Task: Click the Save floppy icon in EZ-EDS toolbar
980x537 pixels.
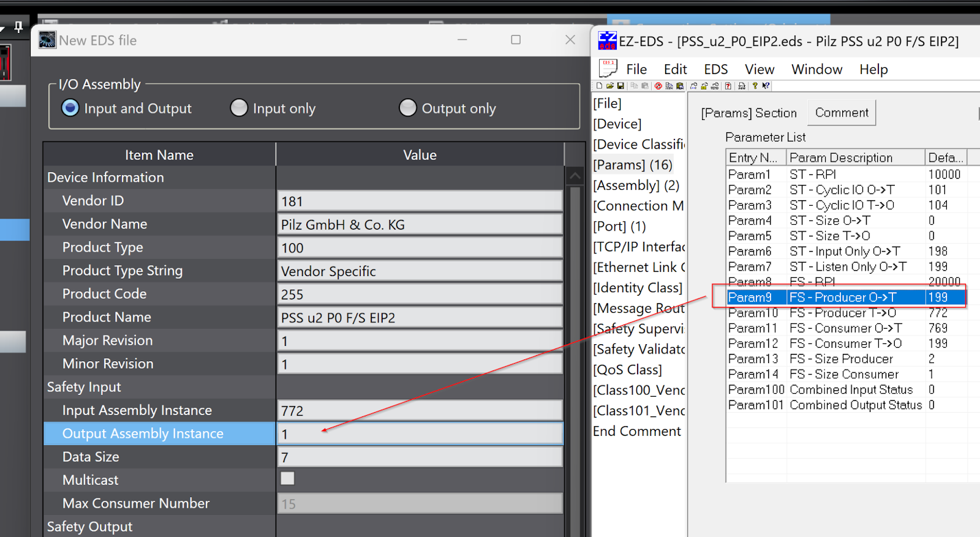Action: (620, 86)
